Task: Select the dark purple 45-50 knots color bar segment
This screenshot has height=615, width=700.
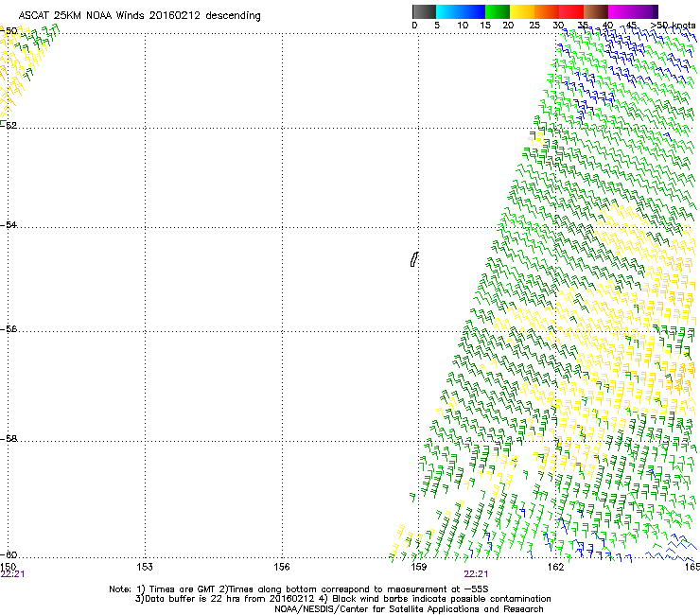Action: 645,11
